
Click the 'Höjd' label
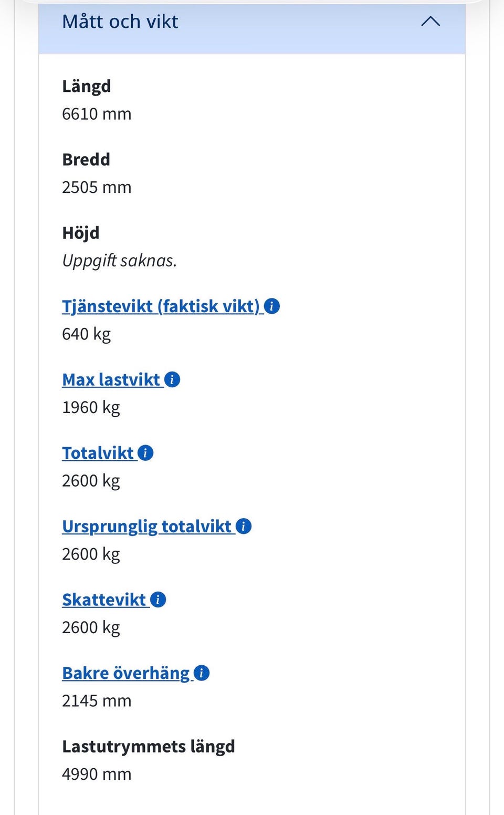80,233
